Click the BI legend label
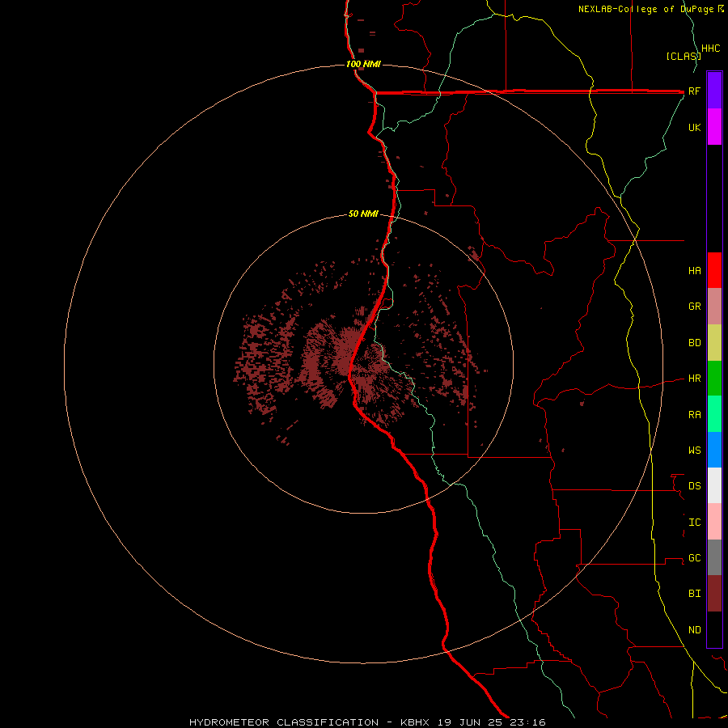The height and width of the screenshot is (728, 728). pyautogui.click(x=694, y=594)
